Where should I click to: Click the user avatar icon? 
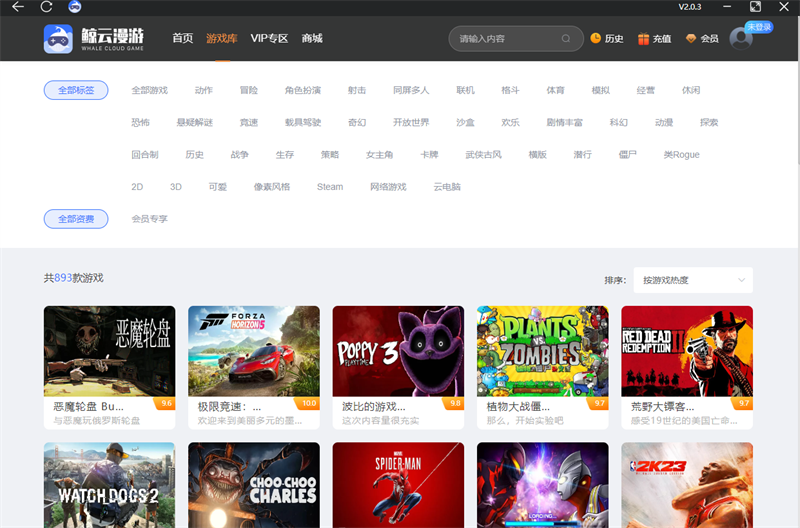(x=741, y=38)
